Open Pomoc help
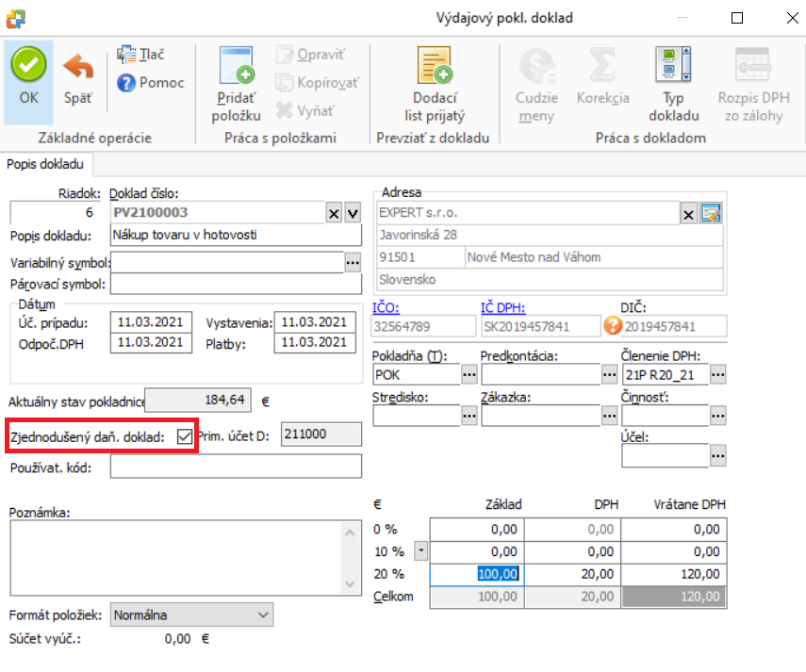The image size is (806, 672). pyautogui.click(x=151, y=83)
